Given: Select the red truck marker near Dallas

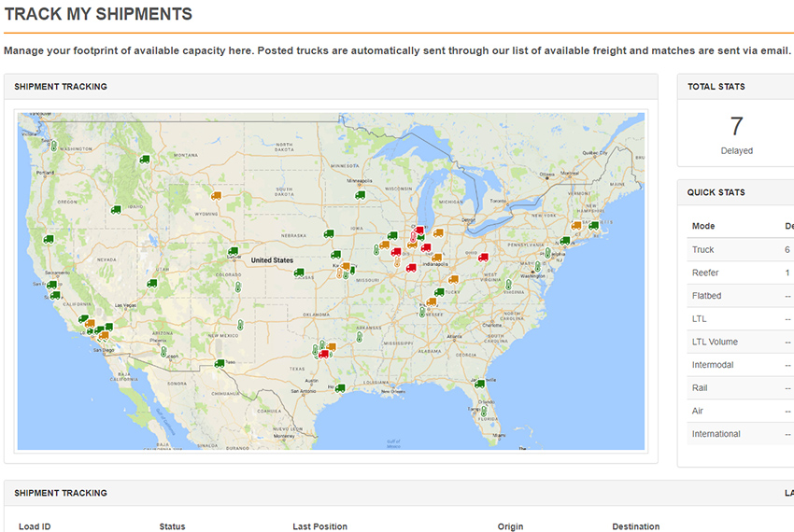Looking at the screenshot, I should [323, 355].
